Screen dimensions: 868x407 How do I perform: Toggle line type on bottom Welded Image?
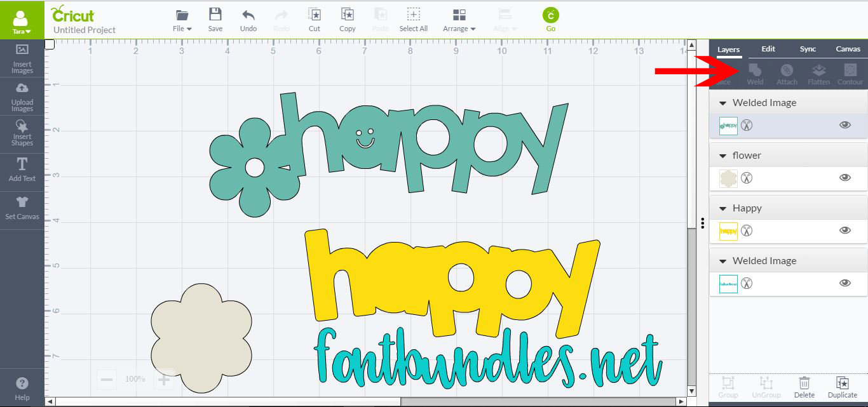tap(747, 283)
